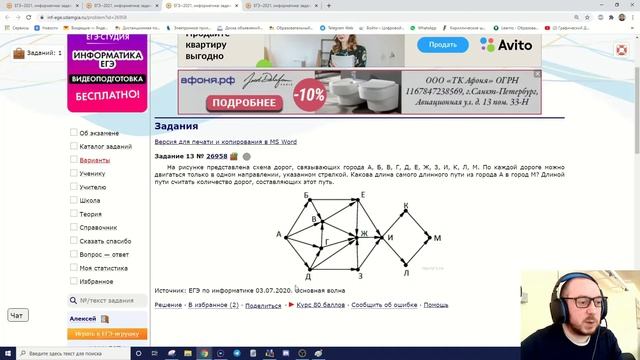
Task: Click the Алексей user name
Action: coord(83,318)
